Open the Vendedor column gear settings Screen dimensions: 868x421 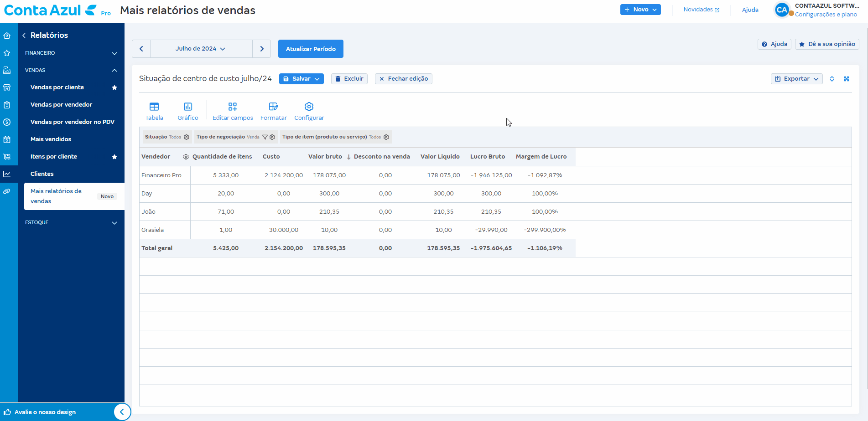[186, 157]
